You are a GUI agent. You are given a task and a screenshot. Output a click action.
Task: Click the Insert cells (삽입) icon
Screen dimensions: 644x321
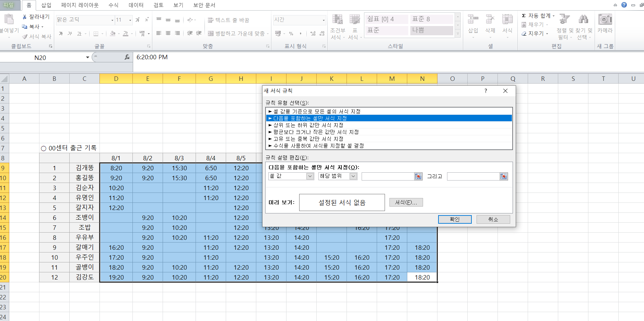click(473, 20)
